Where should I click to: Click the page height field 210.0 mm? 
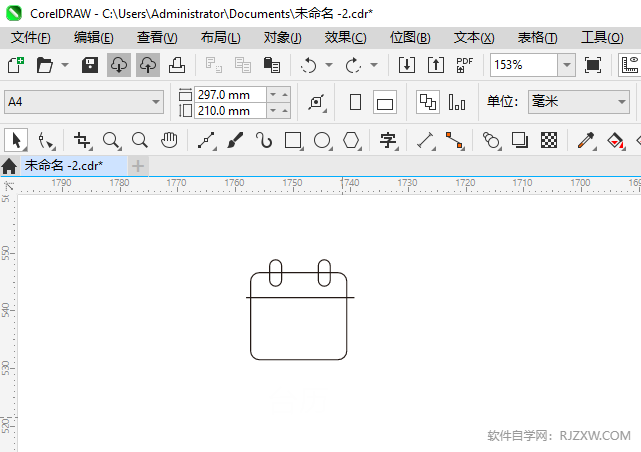coord(231,111)
